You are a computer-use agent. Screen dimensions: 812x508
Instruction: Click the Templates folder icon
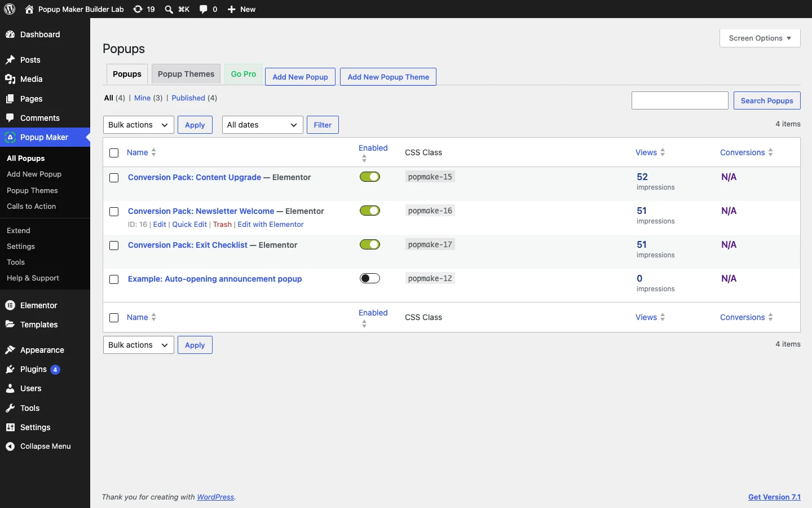pyautogui.click(x=10, y=325)
